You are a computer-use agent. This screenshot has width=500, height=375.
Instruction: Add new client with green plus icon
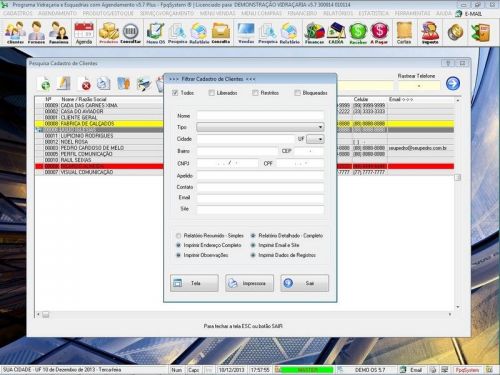click(45, 84)
